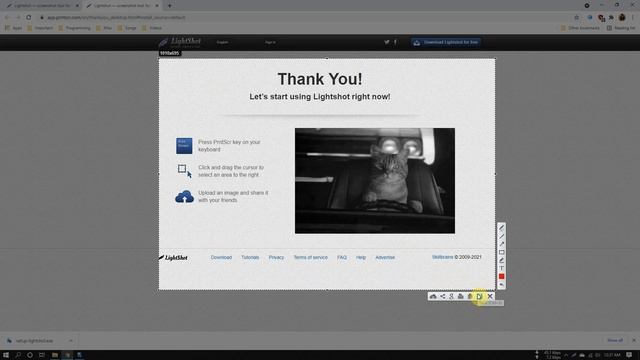The image size is (640, 360).
Task: Click the upload cloud icon on page
Action: [x=184, y=197]
